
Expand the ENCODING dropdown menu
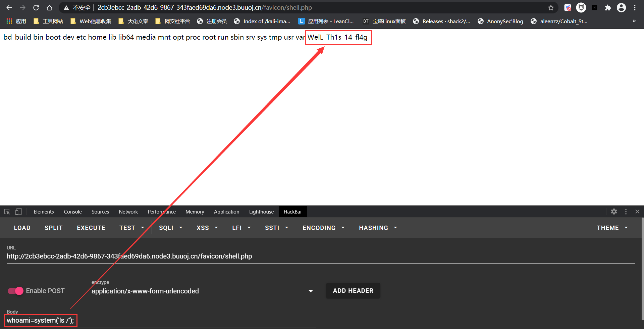point(323,228)
